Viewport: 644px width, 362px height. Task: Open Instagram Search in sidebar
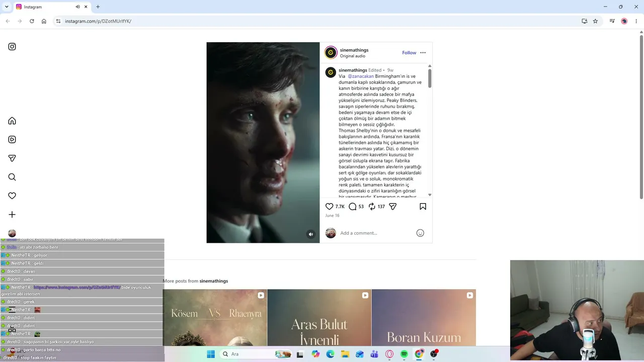point(12,177)
